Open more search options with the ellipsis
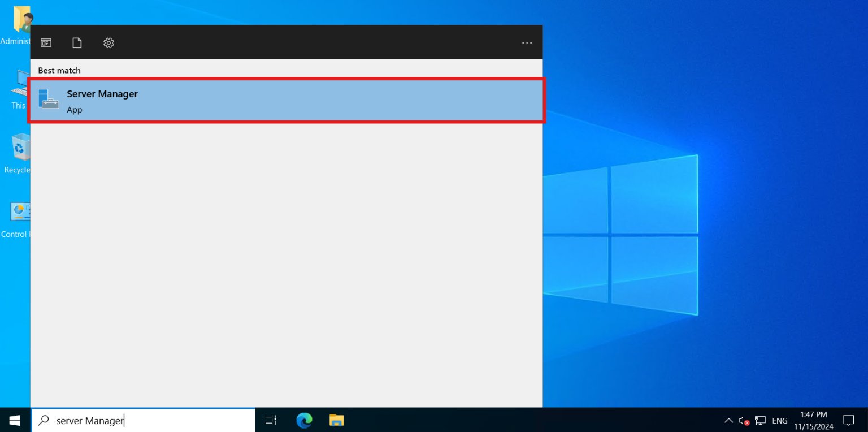Viewport: 868px width, 432px height. tap(527, 42)
